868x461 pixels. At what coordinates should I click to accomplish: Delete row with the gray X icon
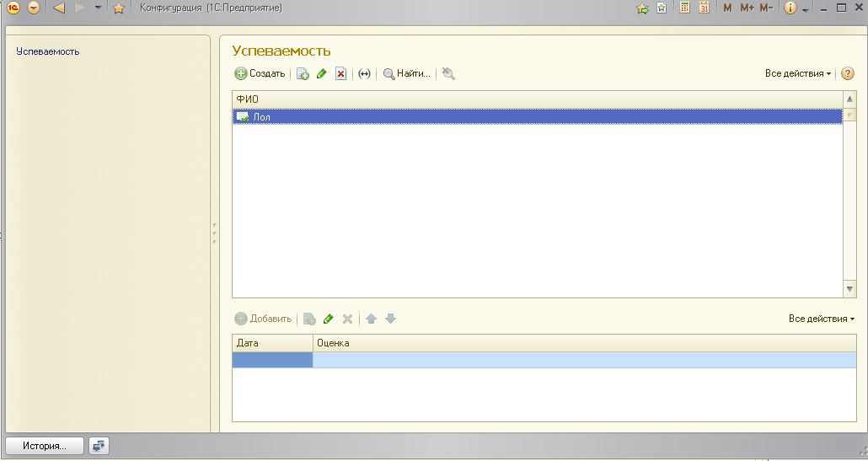(x=348, y=319)
